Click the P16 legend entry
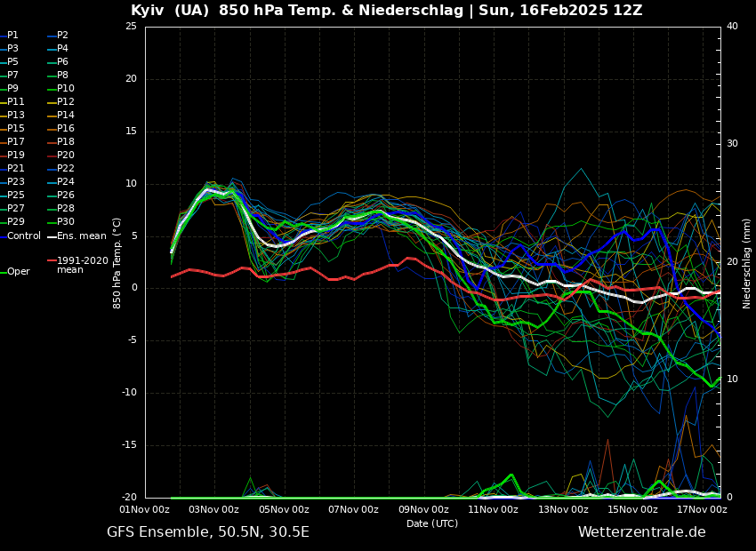Screen dimensions: 756x551 point(66,129)
